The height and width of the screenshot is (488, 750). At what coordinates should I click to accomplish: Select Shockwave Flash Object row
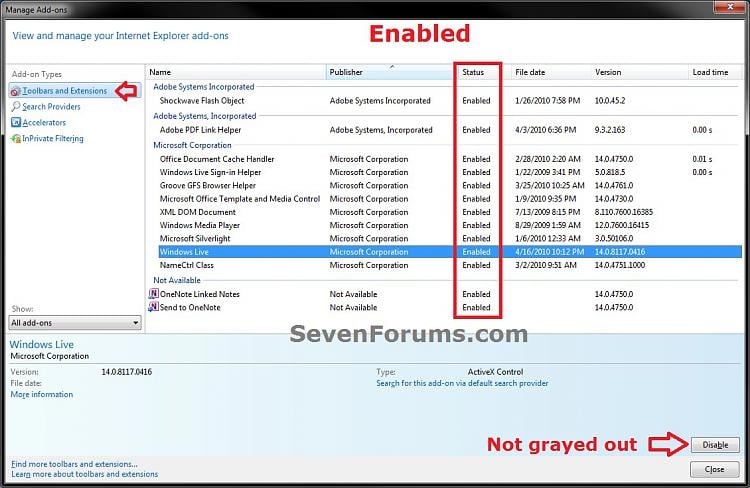pyautogui.click(x=450, y=101)
